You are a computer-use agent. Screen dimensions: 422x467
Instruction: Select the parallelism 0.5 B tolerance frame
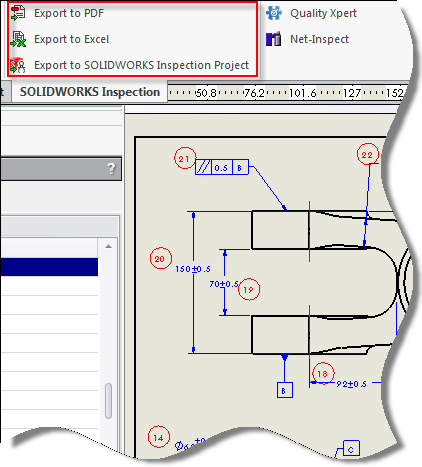(x=222, y=167)
